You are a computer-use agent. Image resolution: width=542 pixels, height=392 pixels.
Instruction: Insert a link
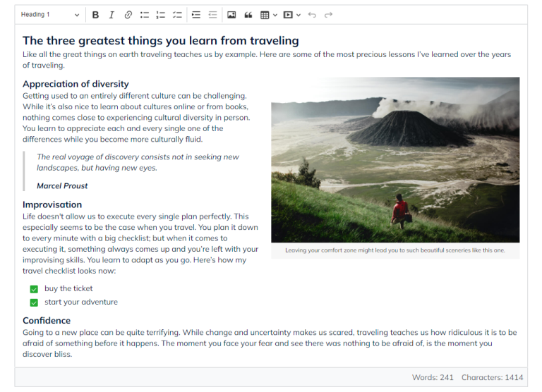tap(128, 15)
